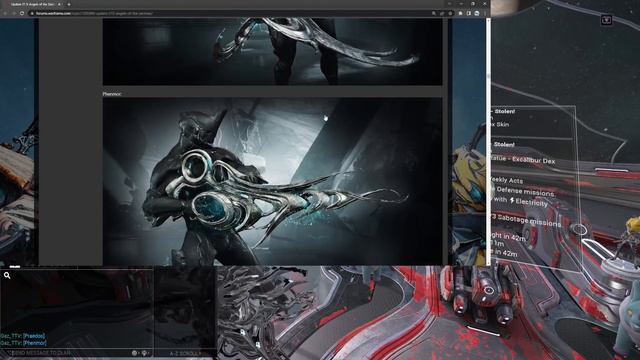Click the share icon in address bar
Viewport: 640px width, 360px height.
442,13
